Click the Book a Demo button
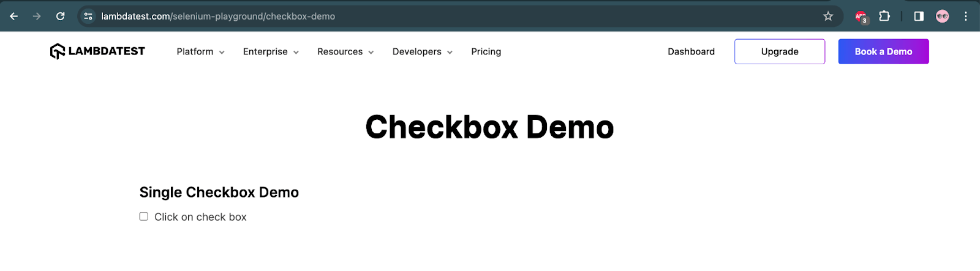 point(883,51)
